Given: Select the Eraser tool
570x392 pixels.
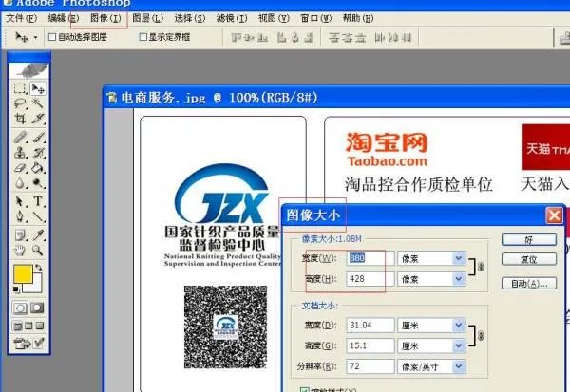Looking at the screenshot, I should [20, 168].
